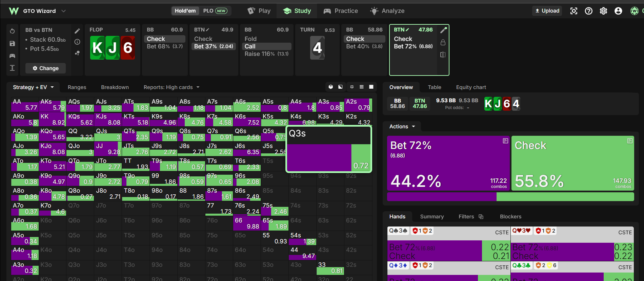Switch to the Equity chart tab
644x281 pixels.
[471, 87]
